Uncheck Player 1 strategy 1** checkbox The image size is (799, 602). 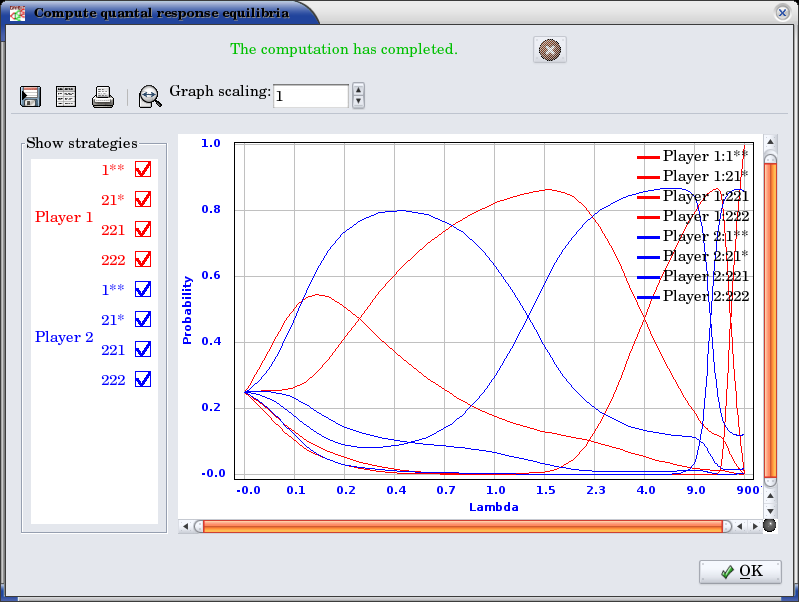[x=143, y=170]
